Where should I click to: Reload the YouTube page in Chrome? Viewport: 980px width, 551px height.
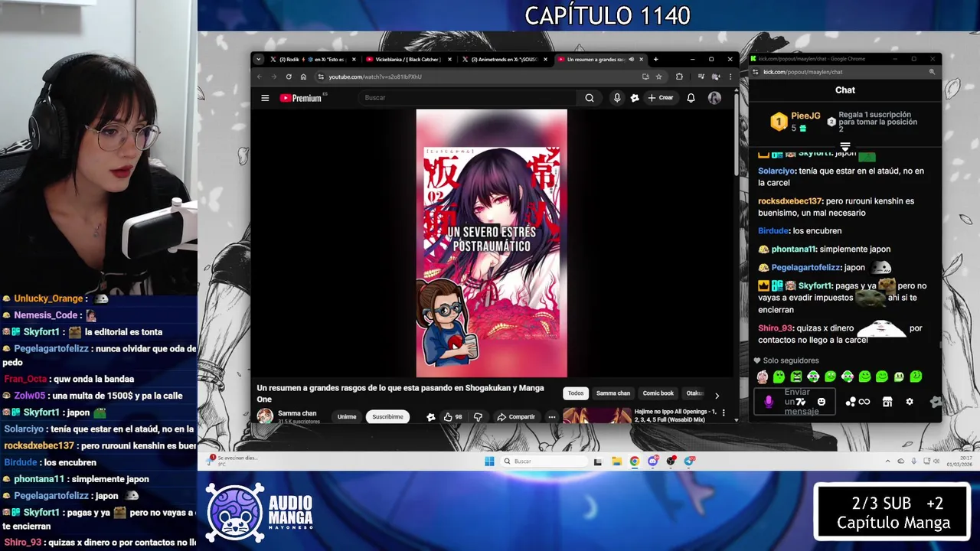coord(289,77)
